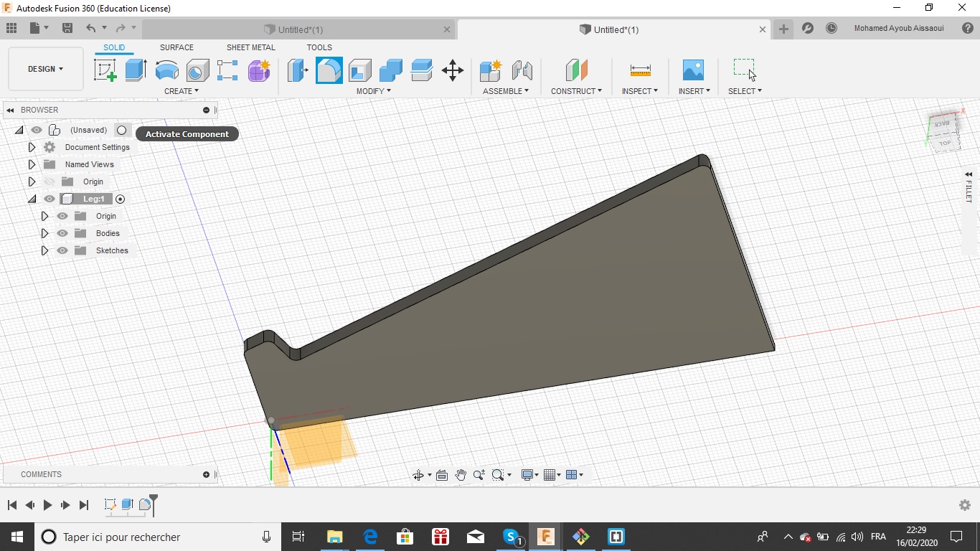
Task: Expand the Named Views node
Action: point(32,164)
